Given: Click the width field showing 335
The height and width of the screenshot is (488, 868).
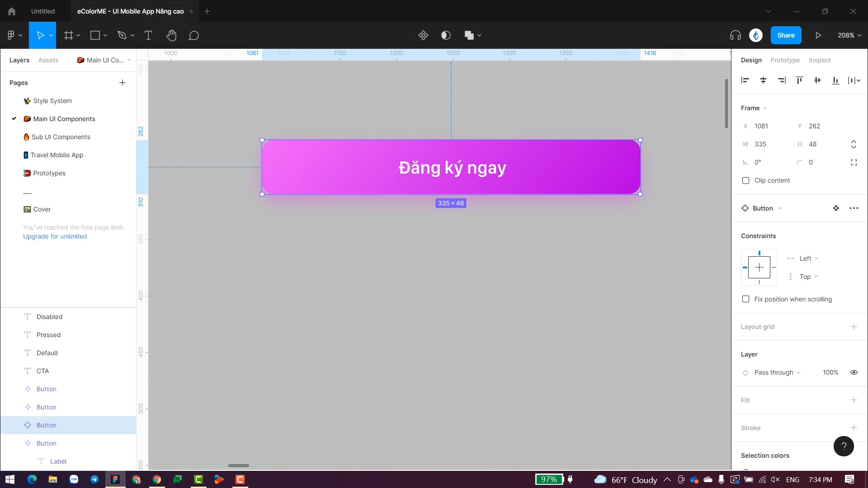Looking at the screenshot, I should coord(766,144).
